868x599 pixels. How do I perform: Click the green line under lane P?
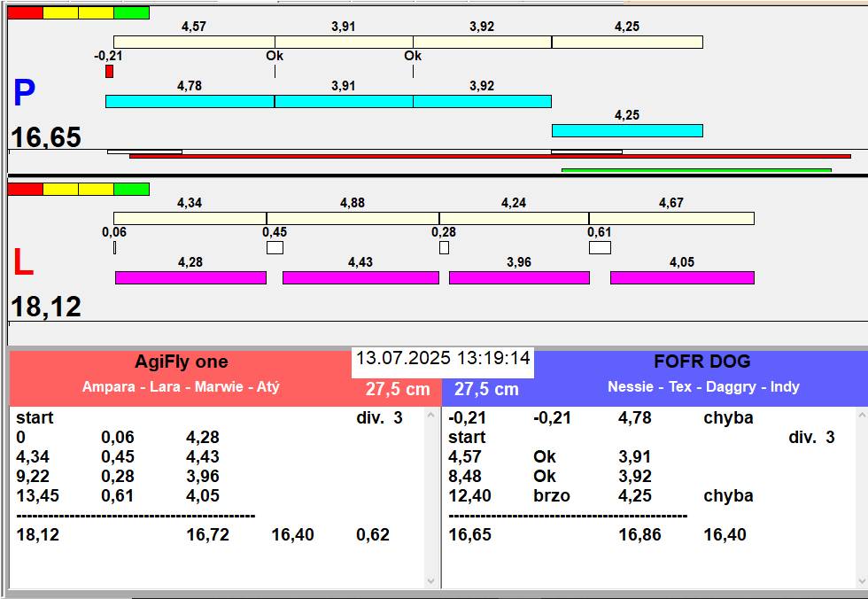[x=696, y=170]
